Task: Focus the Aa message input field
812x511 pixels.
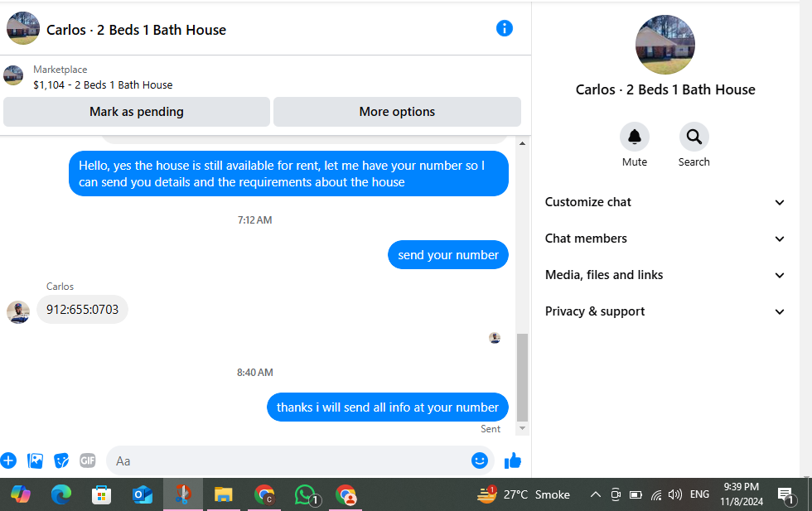Action: coord(290,460)
